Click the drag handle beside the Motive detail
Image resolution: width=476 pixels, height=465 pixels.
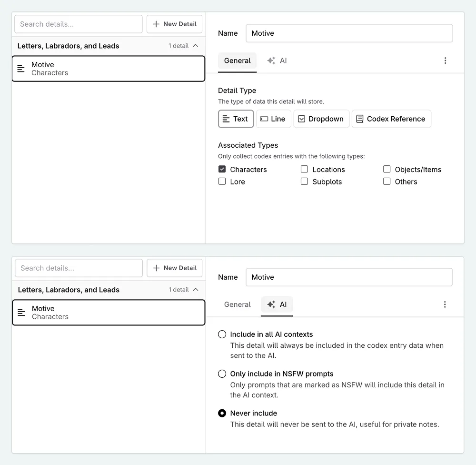[20, 68]
